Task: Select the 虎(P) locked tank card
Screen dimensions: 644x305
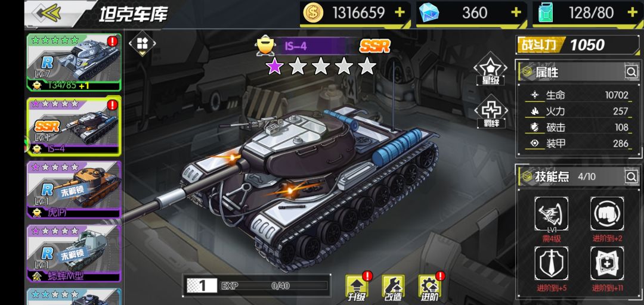Action: (74, 189)
